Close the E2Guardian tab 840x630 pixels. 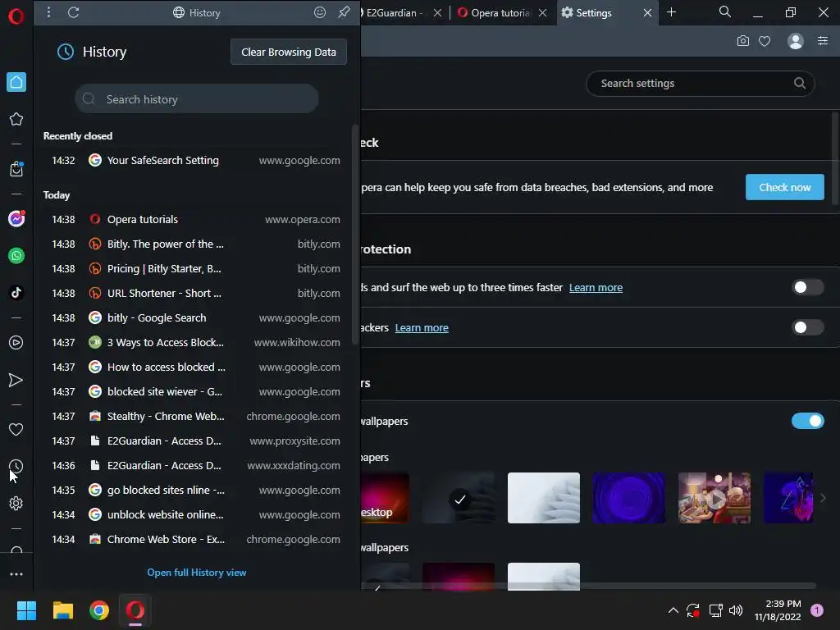pyautogui.click(x=438, y=12)
